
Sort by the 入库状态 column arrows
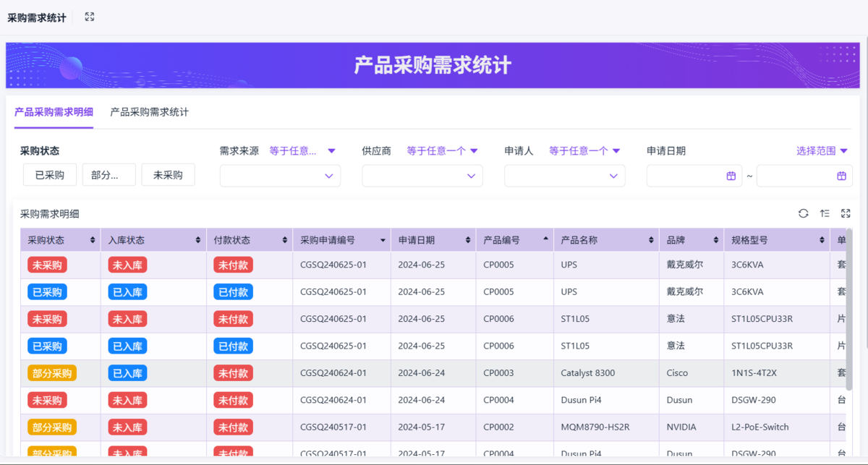pos(198,240)
